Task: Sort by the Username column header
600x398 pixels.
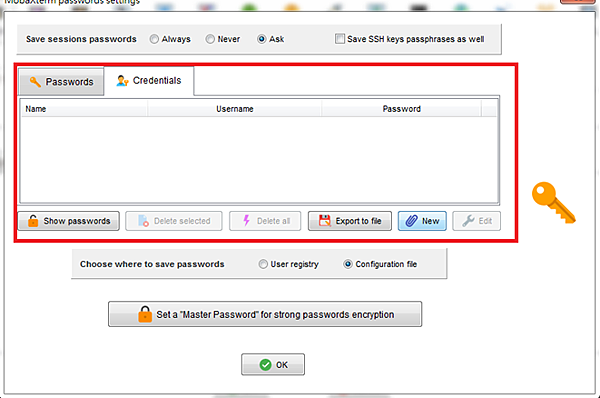Action: tap(235, 109)
